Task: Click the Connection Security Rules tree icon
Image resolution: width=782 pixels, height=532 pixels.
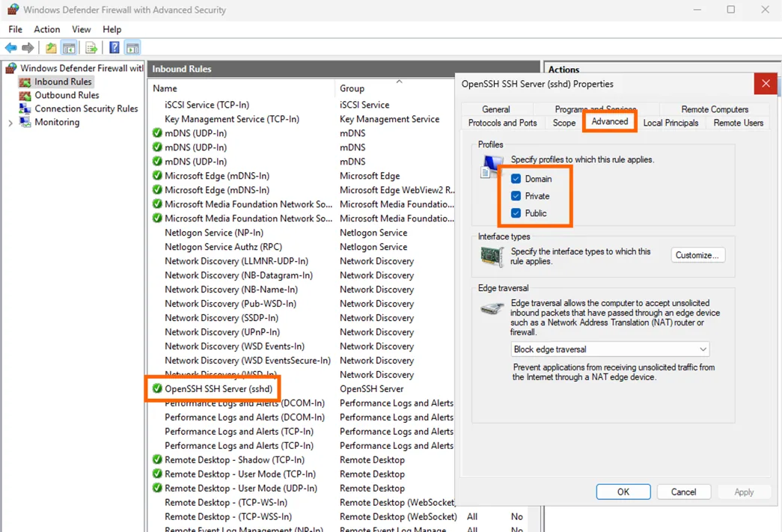Action: [x=25, y=108]
